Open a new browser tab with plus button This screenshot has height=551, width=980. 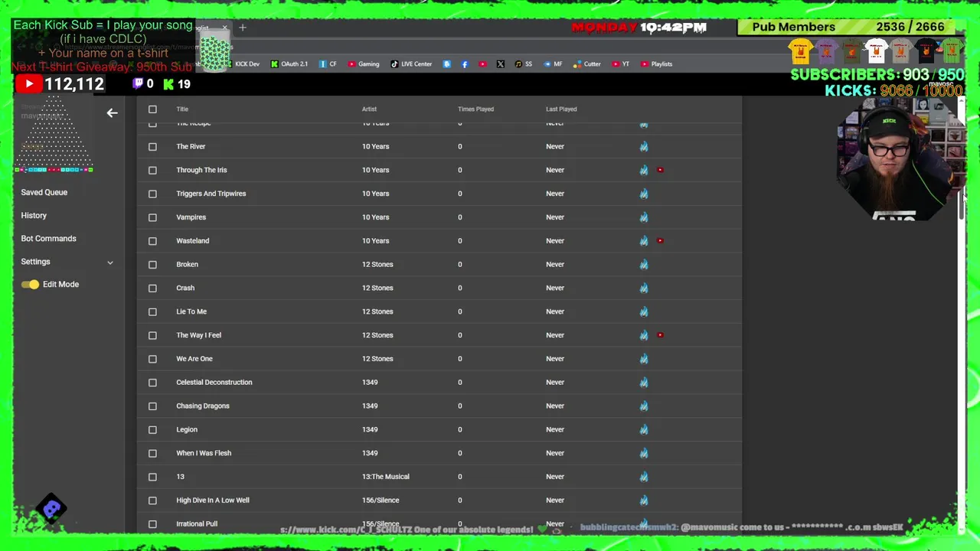point(243,28)
